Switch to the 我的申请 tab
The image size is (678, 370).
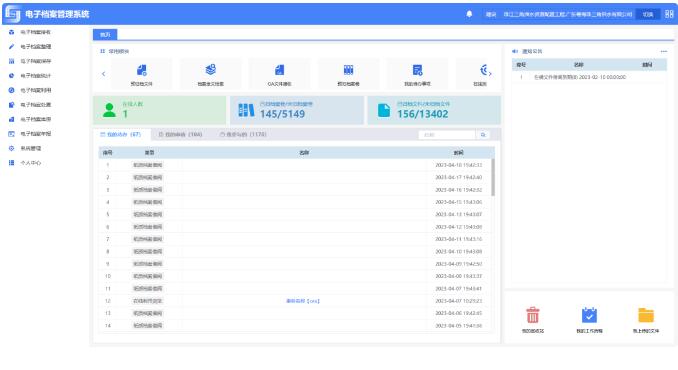click(180, 134)
